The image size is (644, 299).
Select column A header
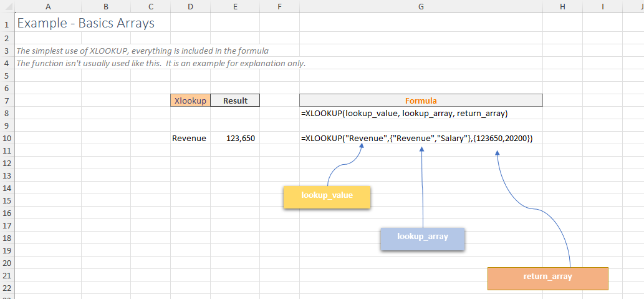point(48,6)
